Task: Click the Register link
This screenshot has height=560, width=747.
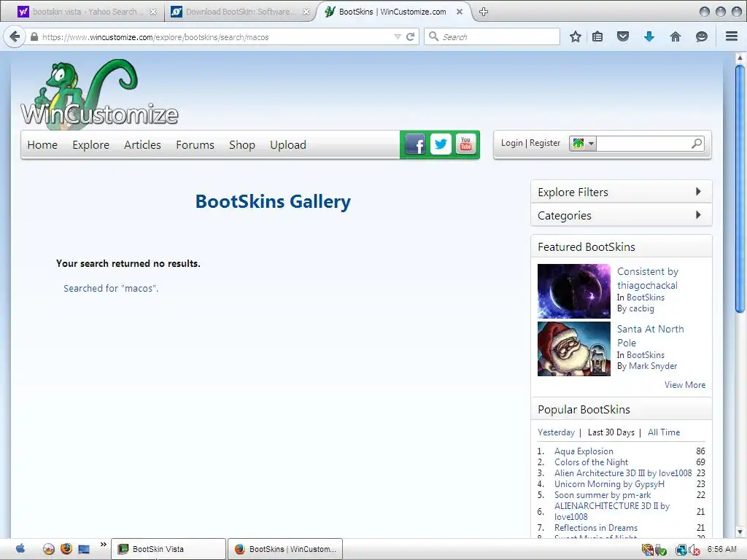Action: (x=545, y=143)
